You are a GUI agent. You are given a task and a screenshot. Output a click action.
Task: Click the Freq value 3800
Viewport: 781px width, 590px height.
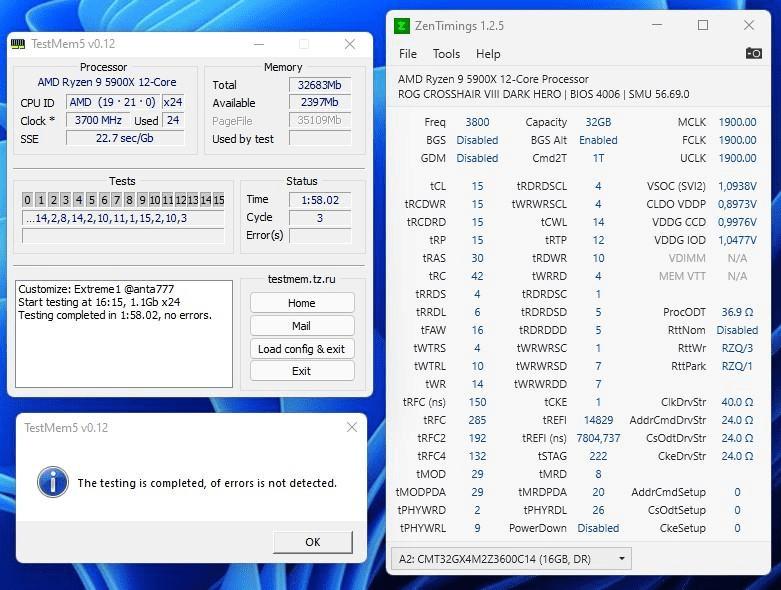coord(477,122)
